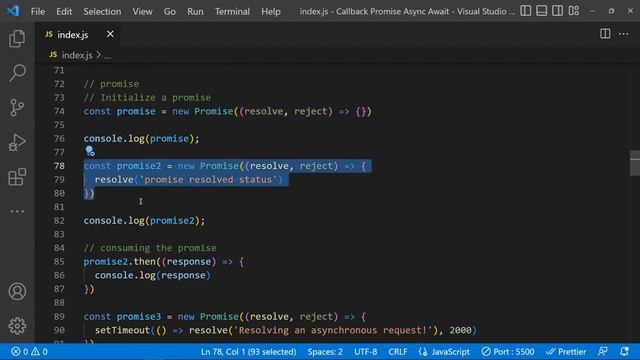
Task: Click line number 85 in the gutter
Action: click(x=59, y=261)
